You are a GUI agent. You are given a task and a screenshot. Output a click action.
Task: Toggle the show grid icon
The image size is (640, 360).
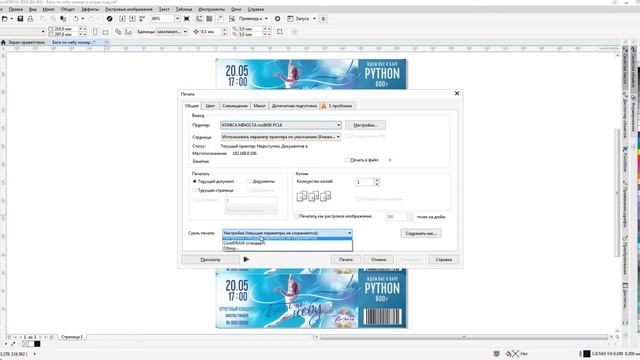[x=209, y=19]
